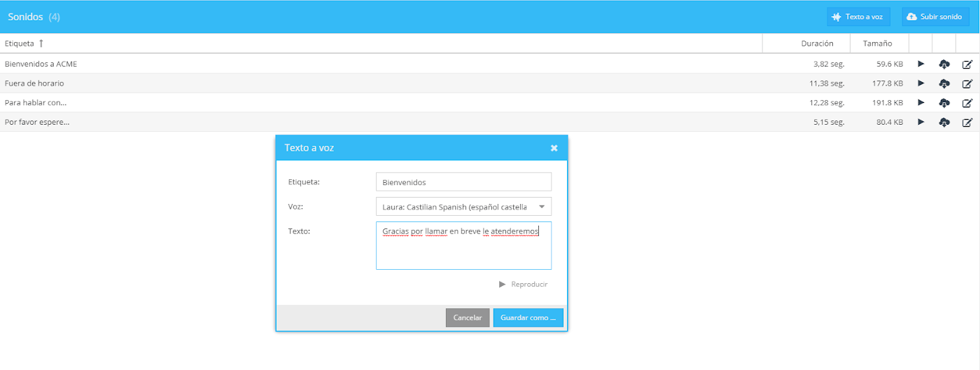Open the Voz dropdown list
Image resolution: width=980 pixels, height=370 pixels.
[x=541, y=207]
